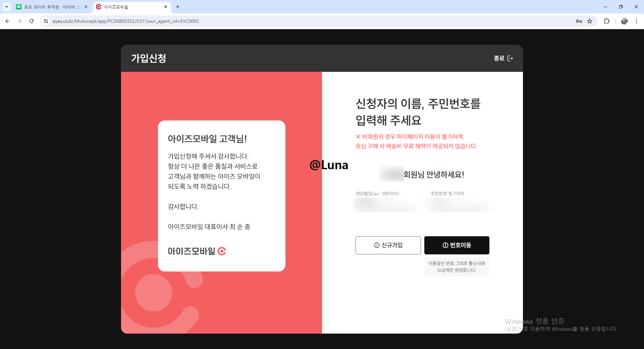Click the 가입신청 header title
This screenshot has height=349, width=644.
tap(148, 58)
